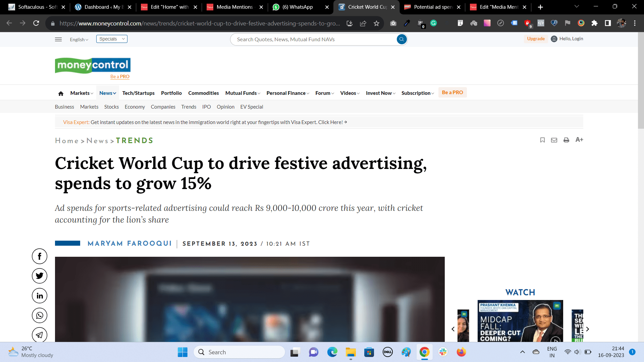Click TRENDS in the breadcrumb
Screen dimensions: 644x362
(135, 141)
